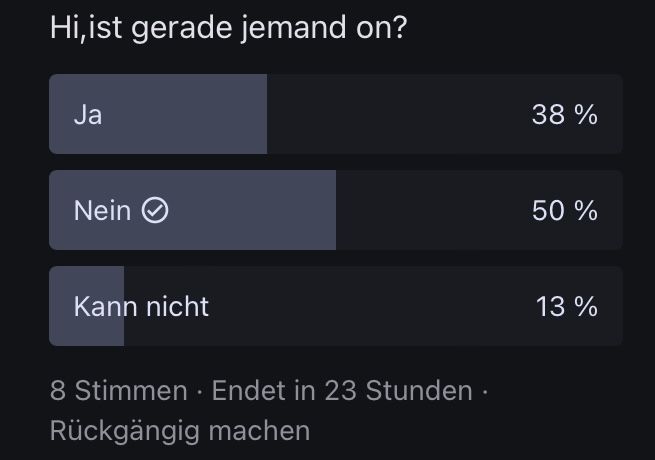This screenshot has height=460, width=655.
Task: Click the unfilled dark area of Ja bar
Action: (x=400, y=114)
